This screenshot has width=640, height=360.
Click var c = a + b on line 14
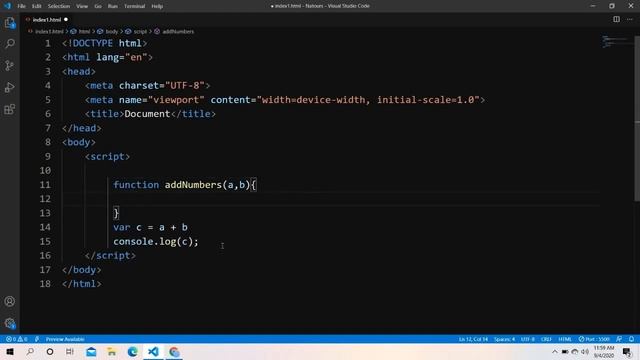150,227
